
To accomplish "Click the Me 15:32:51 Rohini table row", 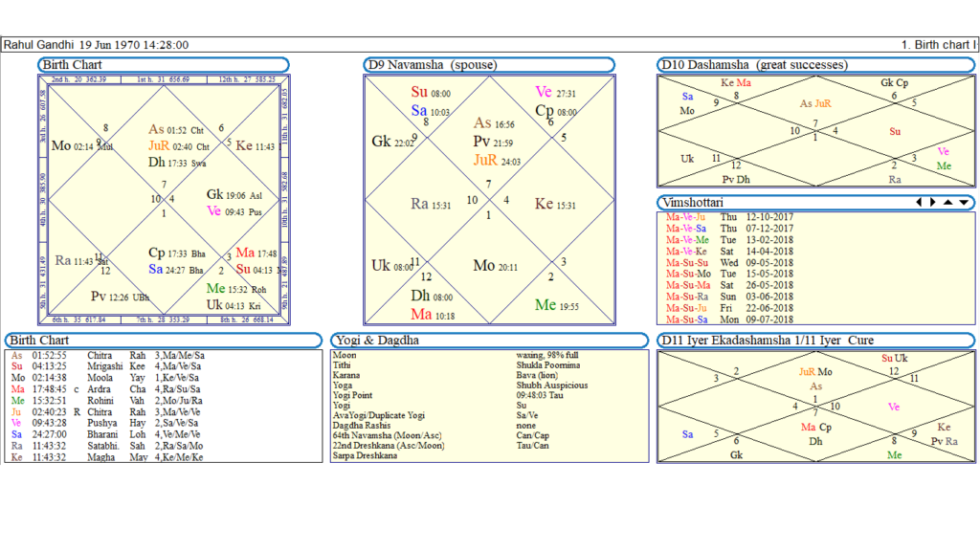I will (x=108, y=401).
